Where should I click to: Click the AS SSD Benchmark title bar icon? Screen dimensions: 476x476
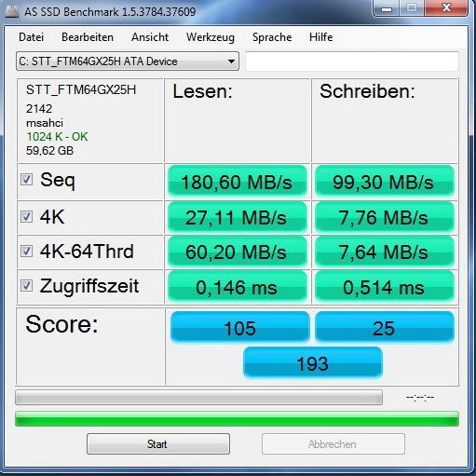tap(12, 12)
